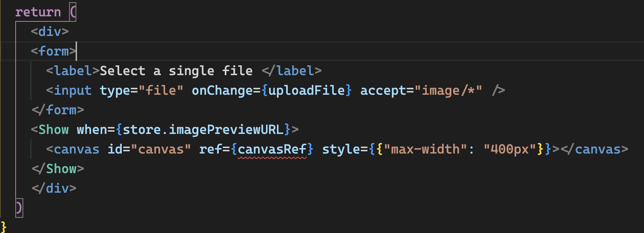The height and width of the screenshot is (233, 644).
Task: Click the return keyword
Action: click(38, 12)
